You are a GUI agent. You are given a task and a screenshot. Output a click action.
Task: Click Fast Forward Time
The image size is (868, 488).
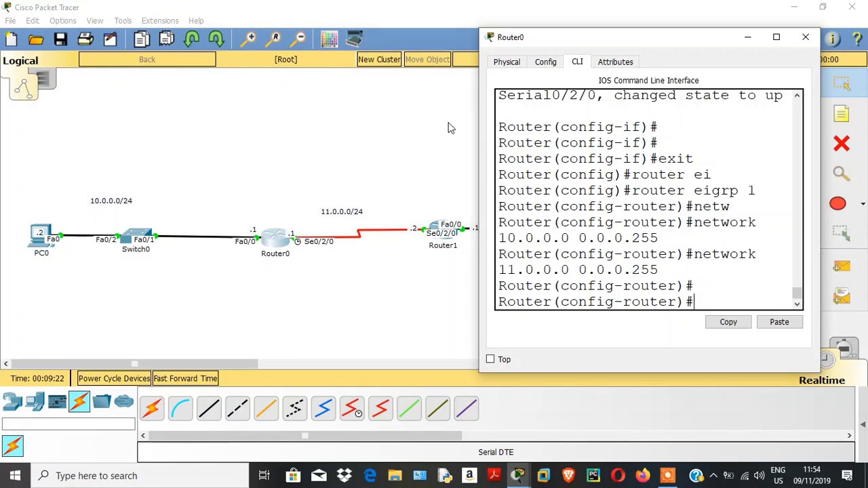pos(185,378)
